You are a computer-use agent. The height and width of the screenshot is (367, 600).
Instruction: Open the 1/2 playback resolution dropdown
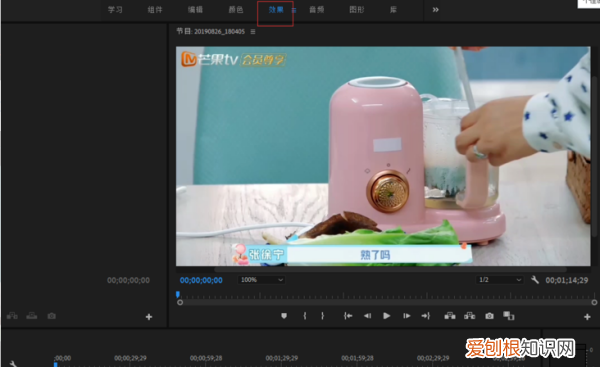click(x=499, y=280)
